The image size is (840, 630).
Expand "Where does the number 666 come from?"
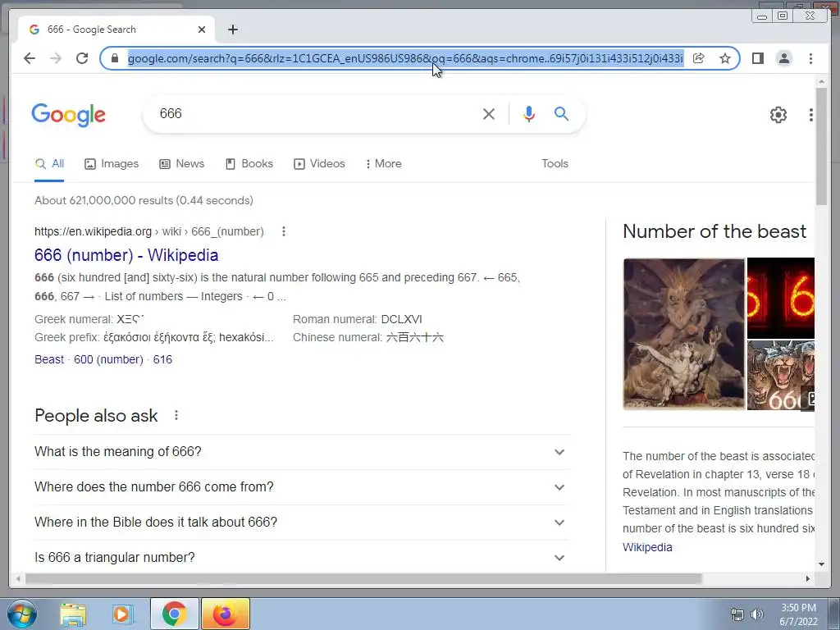tap(302, 487)
